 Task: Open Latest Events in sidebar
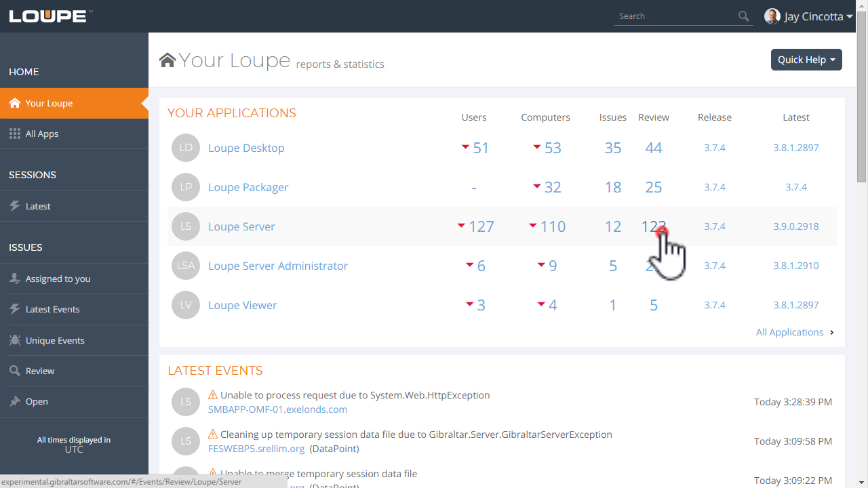click(x=74, y=309)
